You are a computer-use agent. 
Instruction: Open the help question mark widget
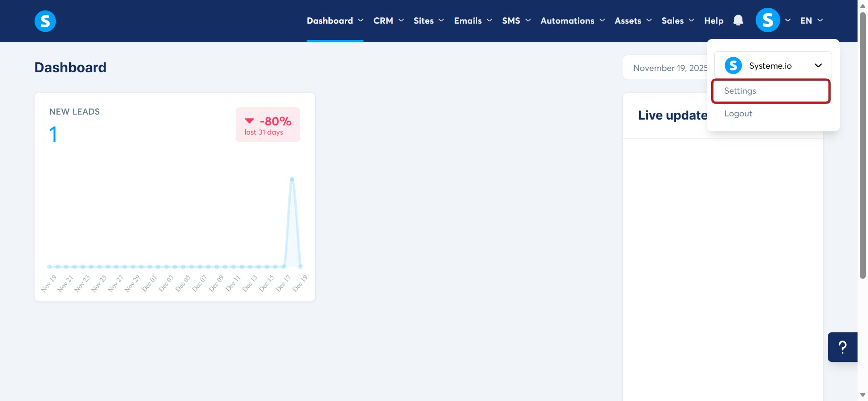click(843, 347)
